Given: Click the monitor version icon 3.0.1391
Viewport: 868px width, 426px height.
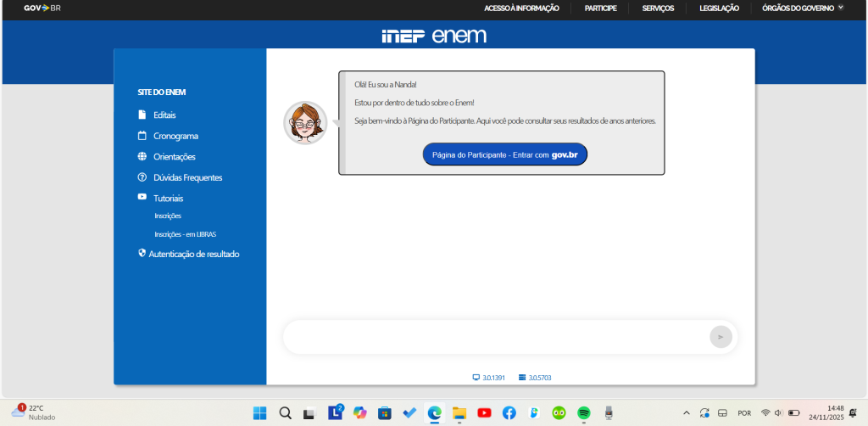Looking at the screenshot, I should coord(476,378).
